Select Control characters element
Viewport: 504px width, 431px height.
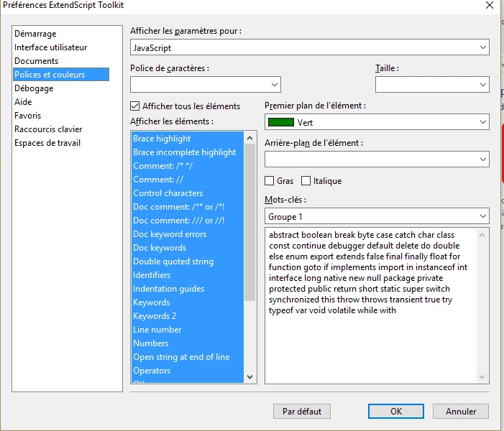point(188,193)
